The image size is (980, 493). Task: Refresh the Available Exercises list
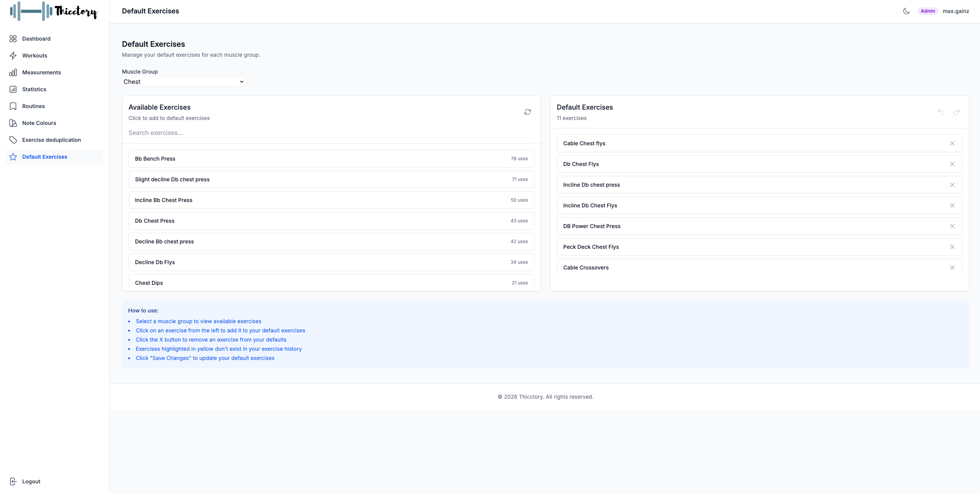pos(528,112)
